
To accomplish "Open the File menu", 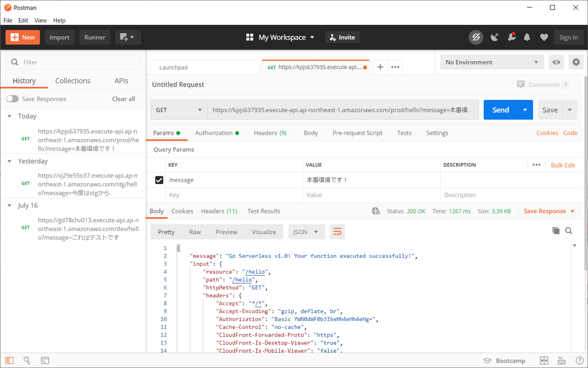I will (8, 21).
